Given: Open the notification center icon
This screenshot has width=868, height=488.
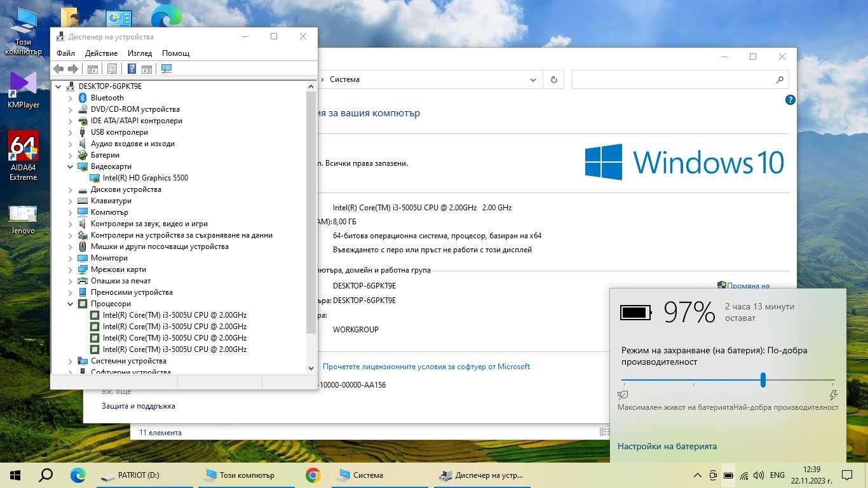Looking at the screenshot, I should click(846, 475).
